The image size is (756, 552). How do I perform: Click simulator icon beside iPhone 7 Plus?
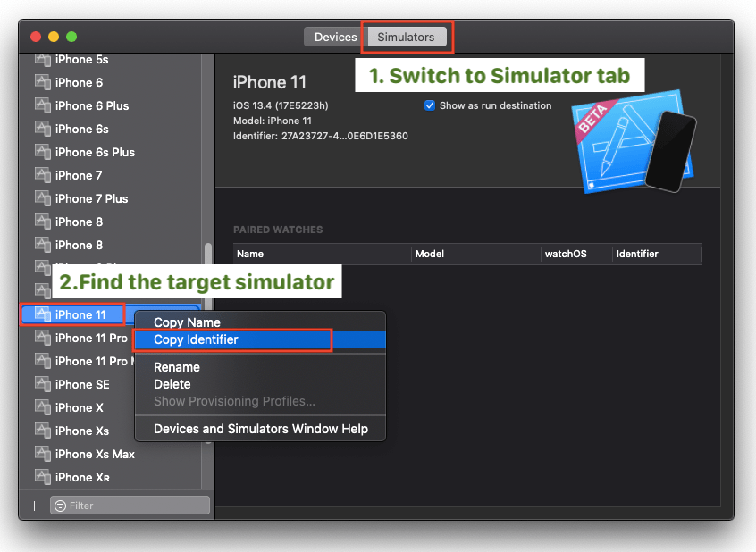click(x=43, y=197)
